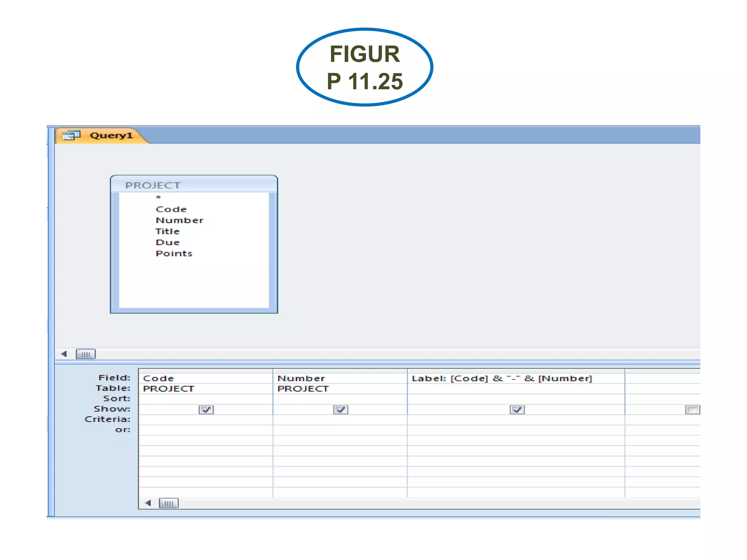Viewport: 747px width, 560px height.
Task: Open Sort dropdown cell under Code column
Action: tap(205, 399)
